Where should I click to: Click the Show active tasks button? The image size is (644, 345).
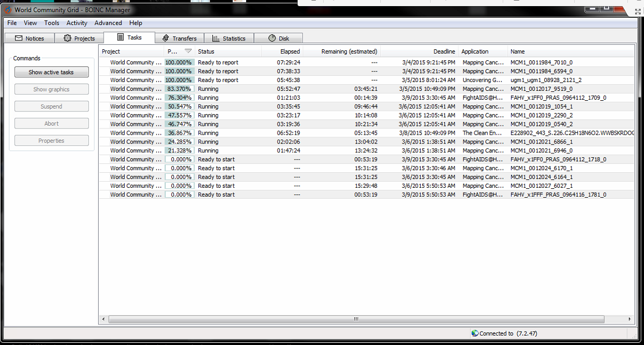[52, 72]
